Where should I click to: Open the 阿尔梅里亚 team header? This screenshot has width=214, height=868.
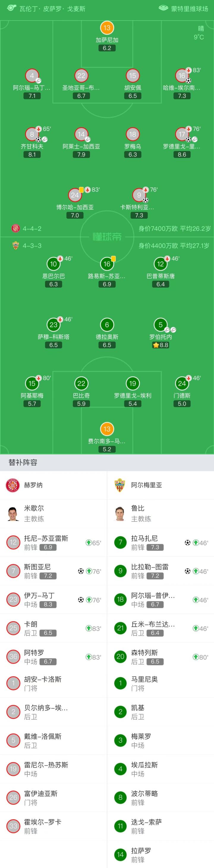pos(160,485)
